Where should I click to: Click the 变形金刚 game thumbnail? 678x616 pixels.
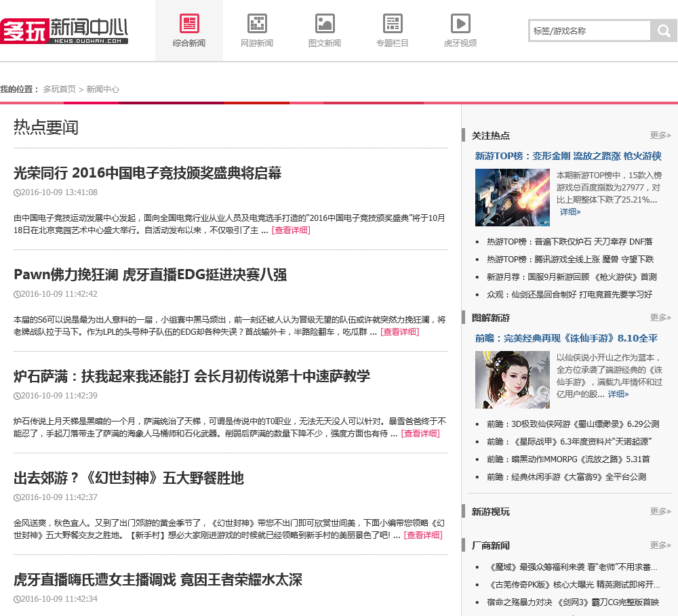pos(513,198)
